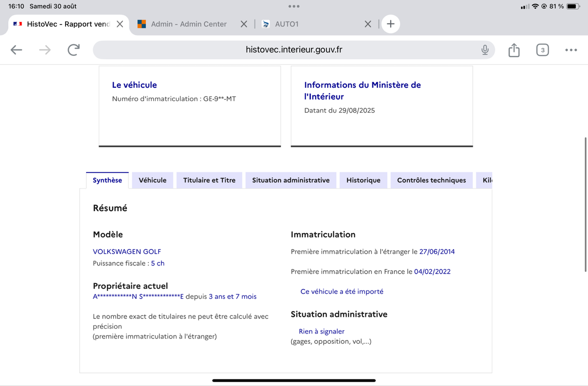Click the 'Modèle' section heading
Image resolution: width=588 pixels, height=386 pixels.
[x=108, y=235]
